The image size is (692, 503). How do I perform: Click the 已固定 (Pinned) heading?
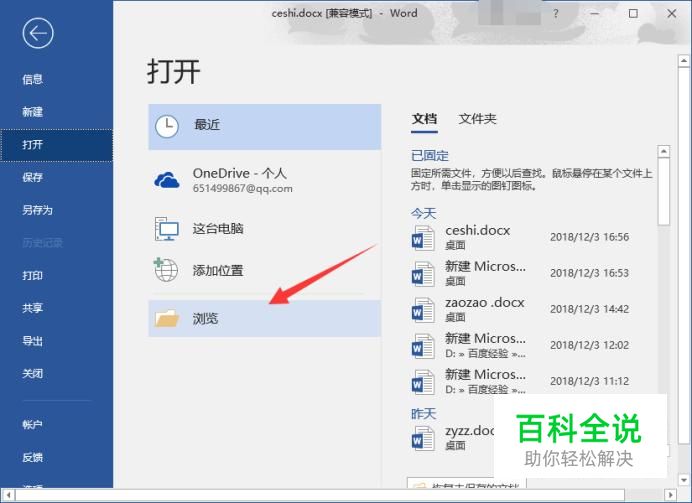429,156
